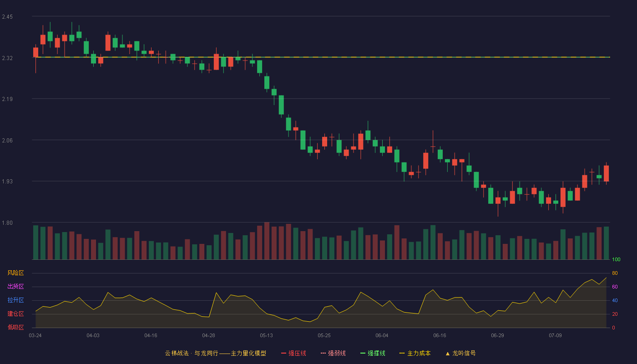
Task: Click the green 100 indicator scale label
Action: 616,260
